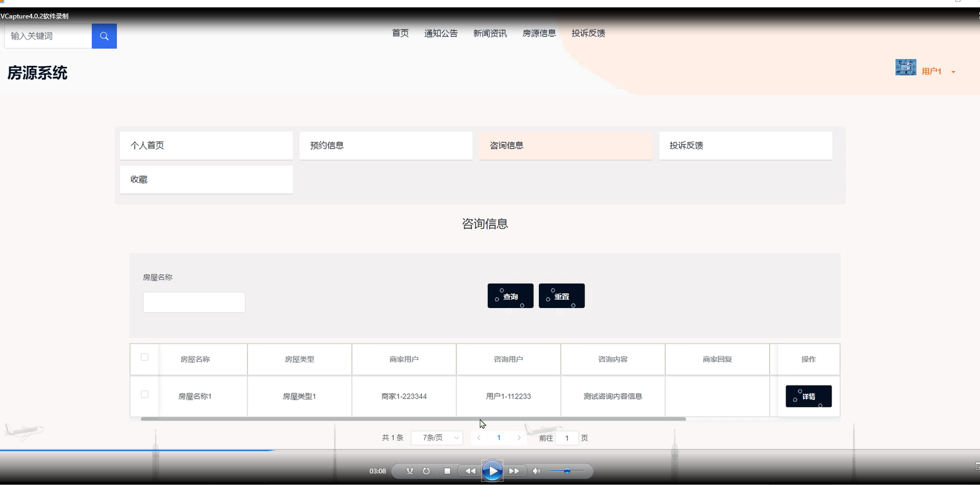Click the 商家1-223344 cell

pos(404,396)
